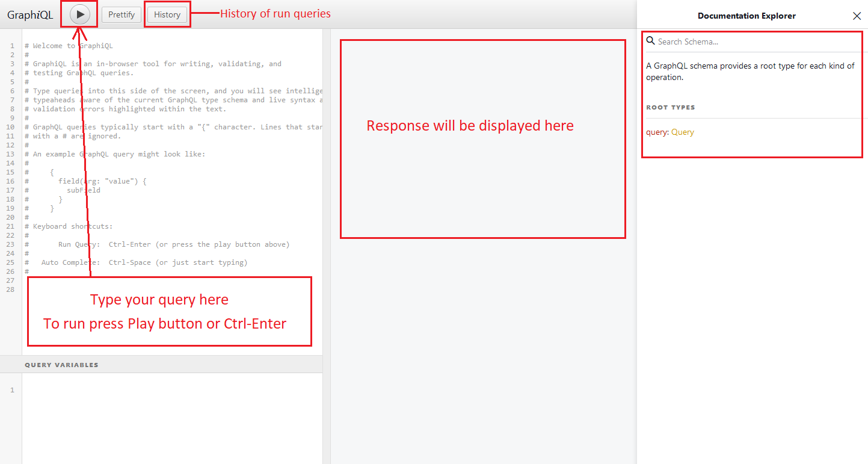Click the 'subField' line in the editor
This screenshot has height=464, width=868.
point(63,190)
